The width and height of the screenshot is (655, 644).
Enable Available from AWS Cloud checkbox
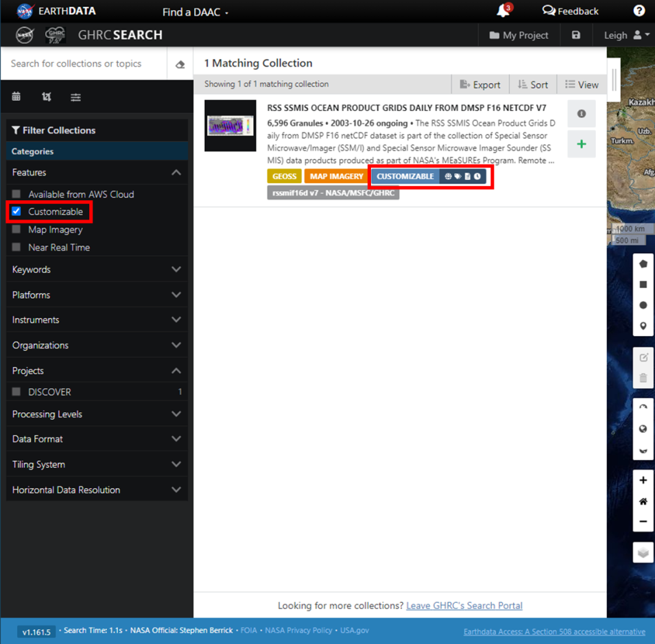pyautogui.click(x=16, y=194)
